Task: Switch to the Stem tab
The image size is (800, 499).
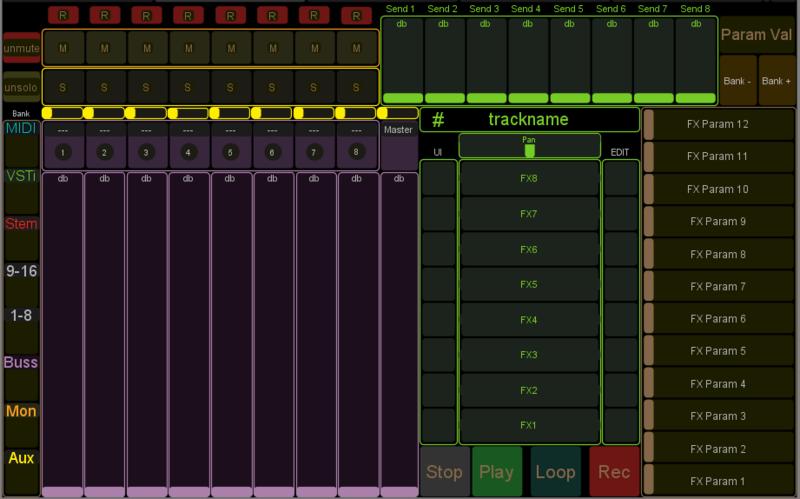Action: [x=21, y=238]
